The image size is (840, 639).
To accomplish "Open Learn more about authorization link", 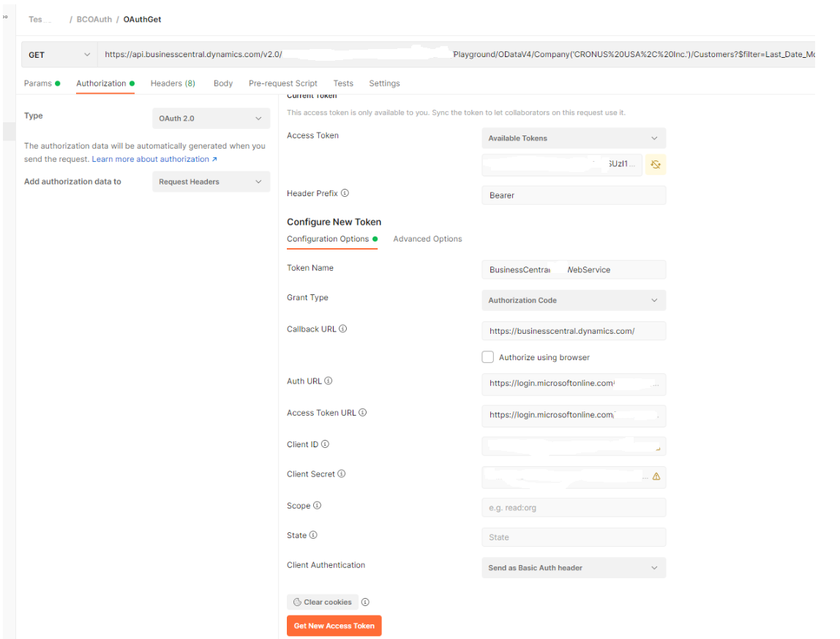I will click(x=154, y=160).
